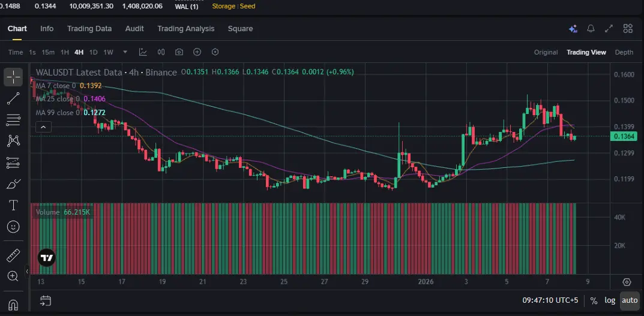Select the Text annotation tool
Screen dimensions: 644x316
[13, 205]
